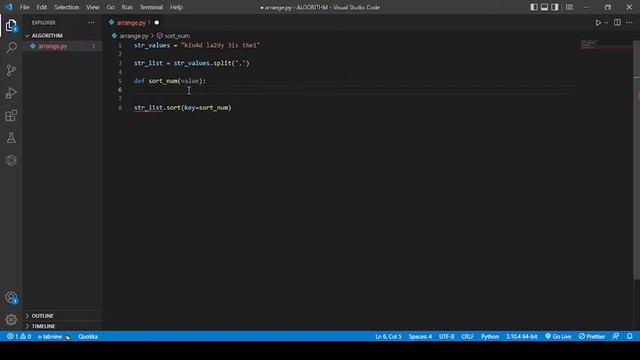Screen dimensions: 640x360
Task: Open the Accounts icon
Action: [x=11, y=298]
